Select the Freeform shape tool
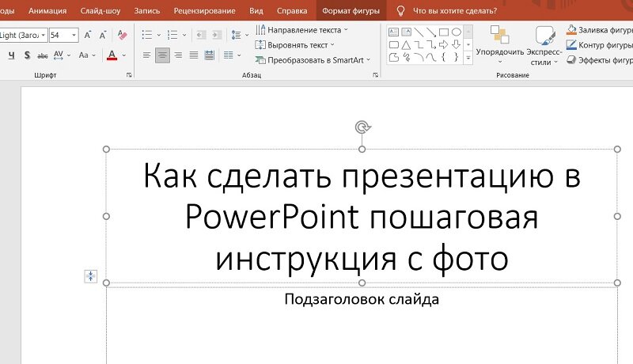The image size is (633, 364). tap(393, 57)
